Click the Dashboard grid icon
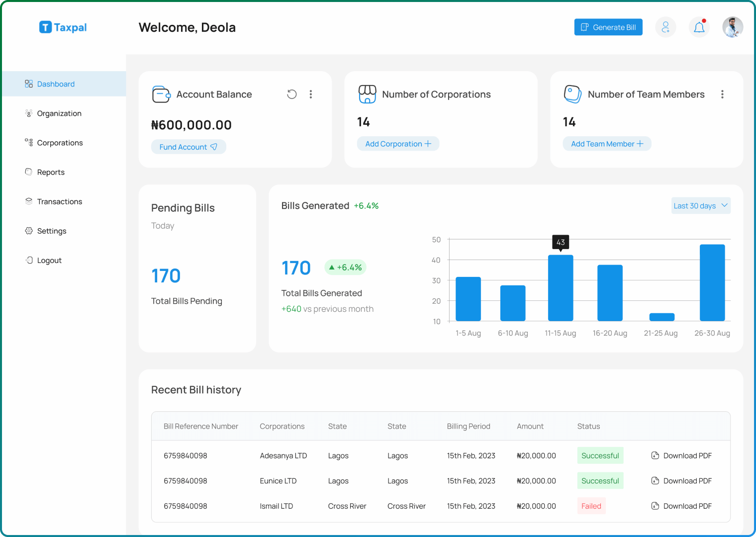This screenshot has height=537, width=756. point(29,84)
